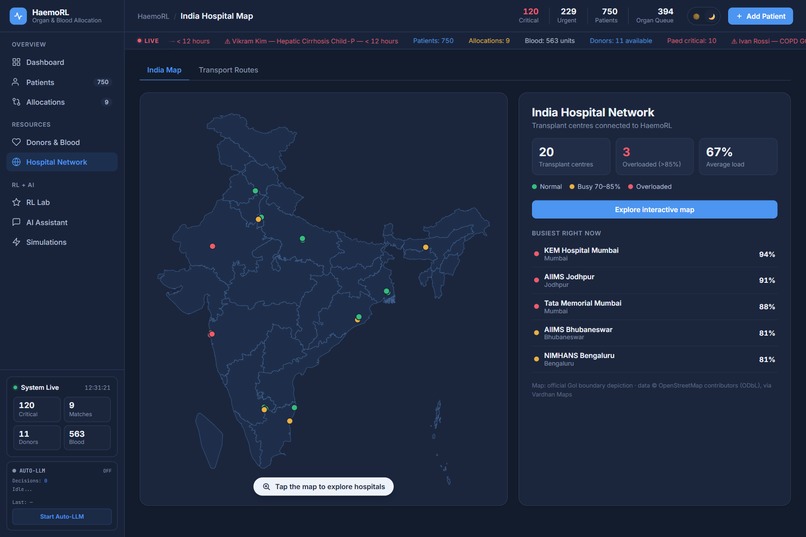Viewport: 806px width, 537px height.
Task: Select the Hospital Network globe icon
Action: click(16, 162)
